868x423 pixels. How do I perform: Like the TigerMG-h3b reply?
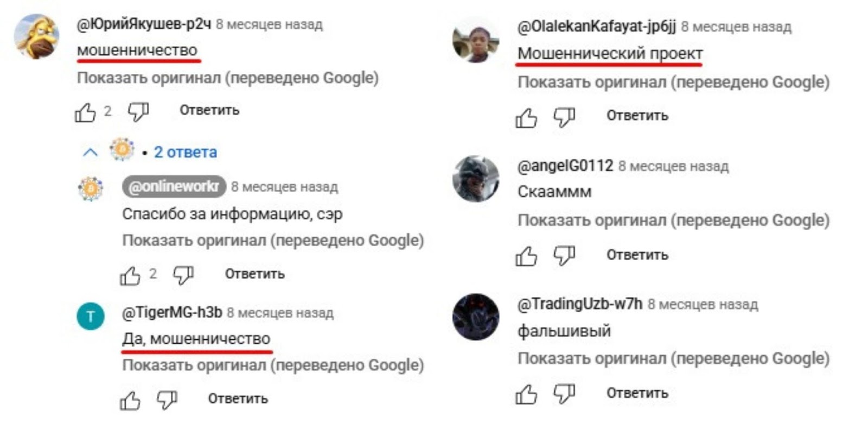click(130, 401)
